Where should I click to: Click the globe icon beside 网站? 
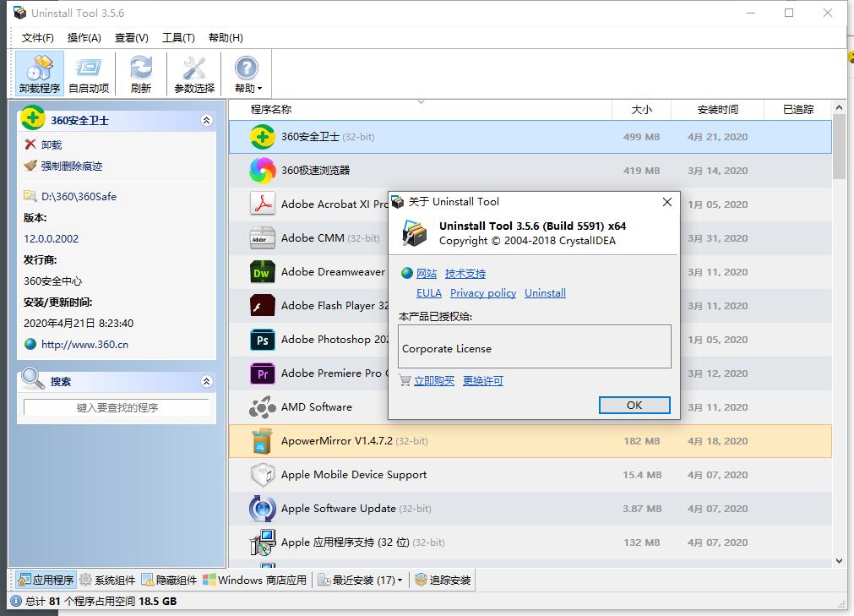[407, 273]
